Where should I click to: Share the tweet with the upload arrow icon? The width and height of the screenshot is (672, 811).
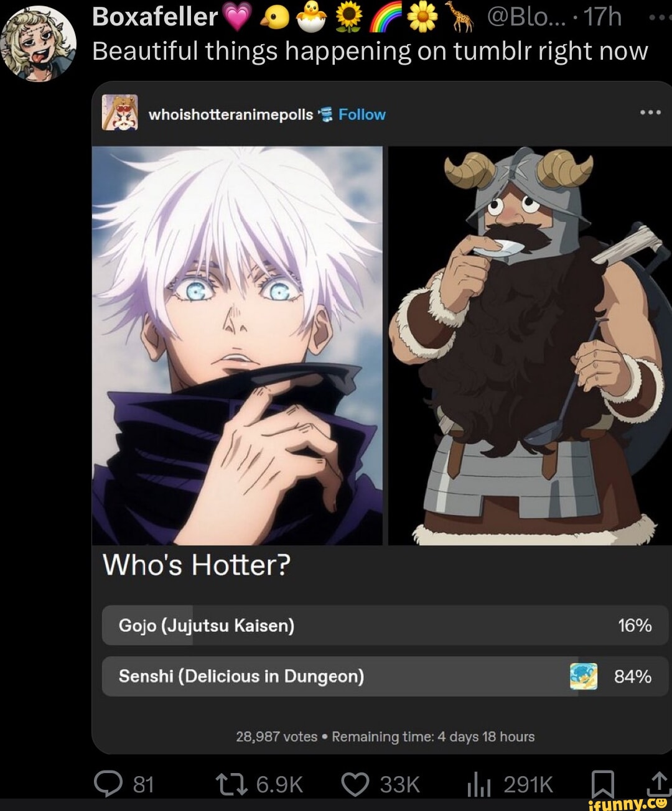point(659,784)
